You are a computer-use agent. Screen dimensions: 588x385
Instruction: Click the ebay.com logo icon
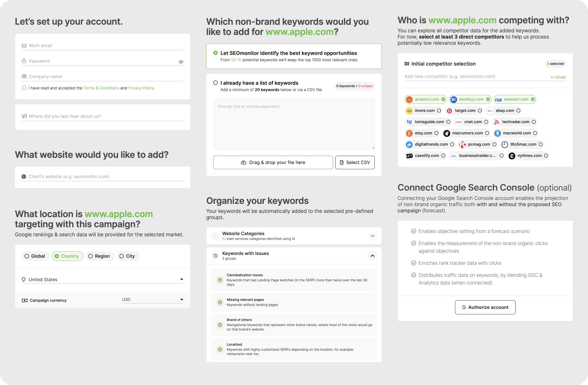(x=490, y=111)
